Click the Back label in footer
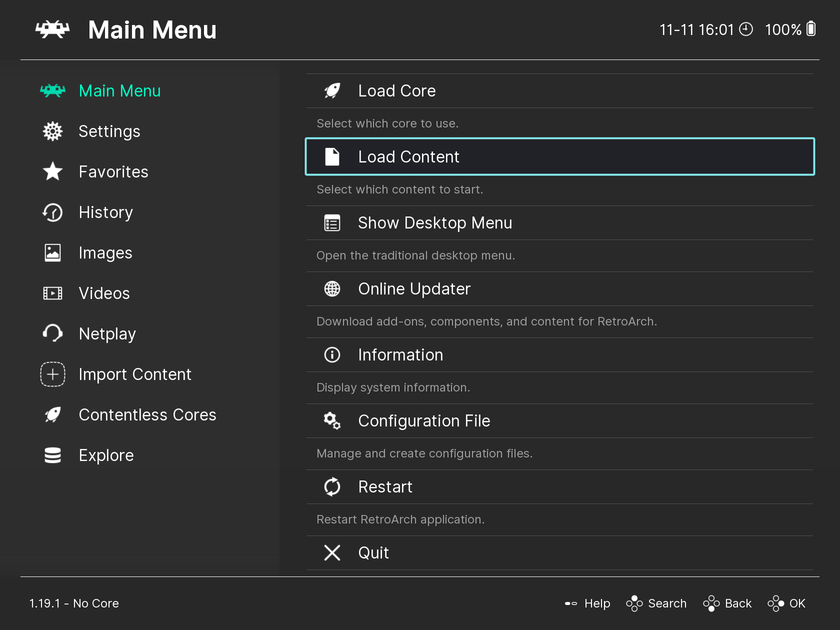Screen dimensions: 840x630 click(738, 603)
